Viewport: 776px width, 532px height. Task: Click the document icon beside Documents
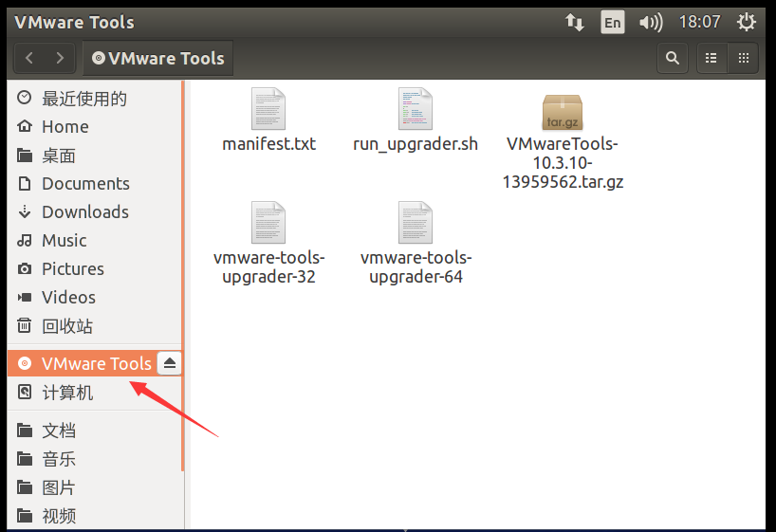(25, 184)
